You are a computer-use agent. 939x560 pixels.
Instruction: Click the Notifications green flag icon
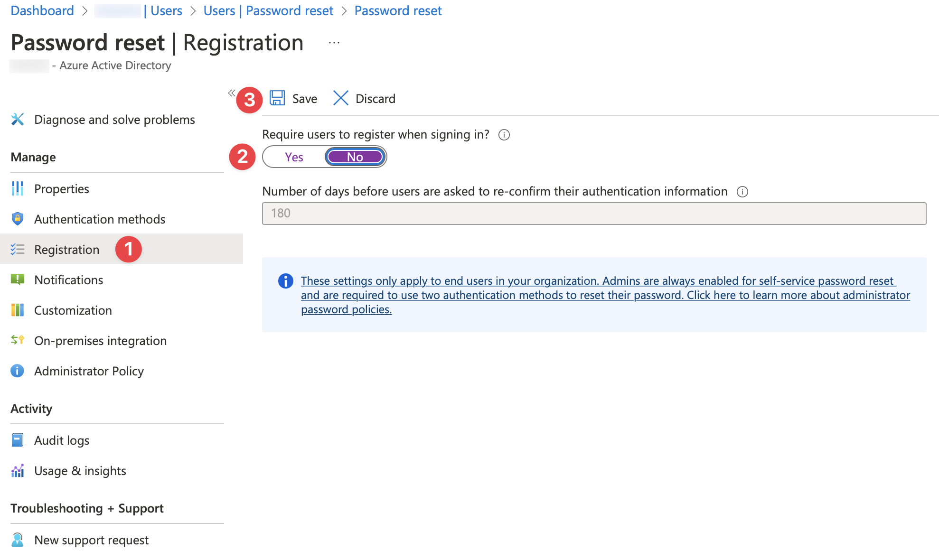click(x=18, y=280)
